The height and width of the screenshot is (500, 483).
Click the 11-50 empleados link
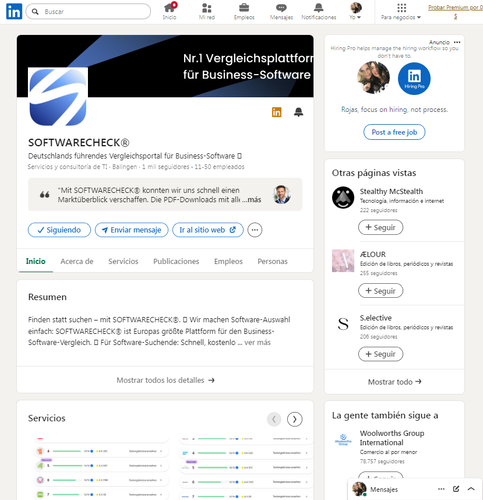(220, 167)
